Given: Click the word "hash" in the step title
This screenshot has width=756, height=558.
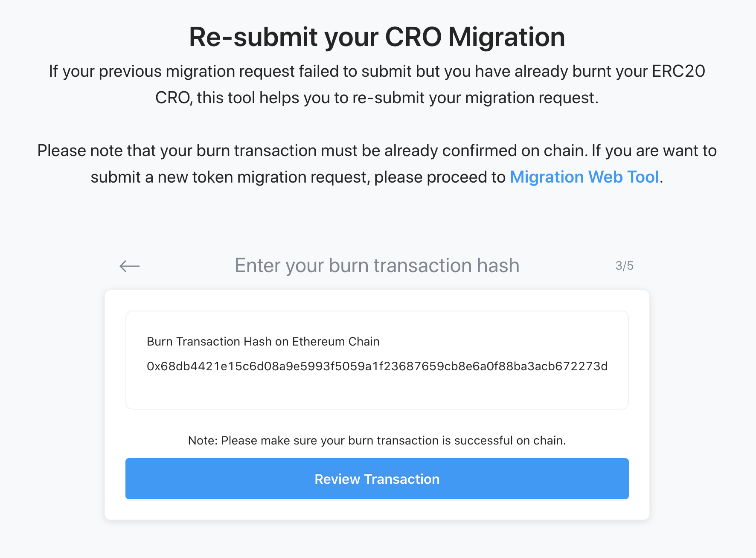Looking at the screenshot, I should 498,265.
